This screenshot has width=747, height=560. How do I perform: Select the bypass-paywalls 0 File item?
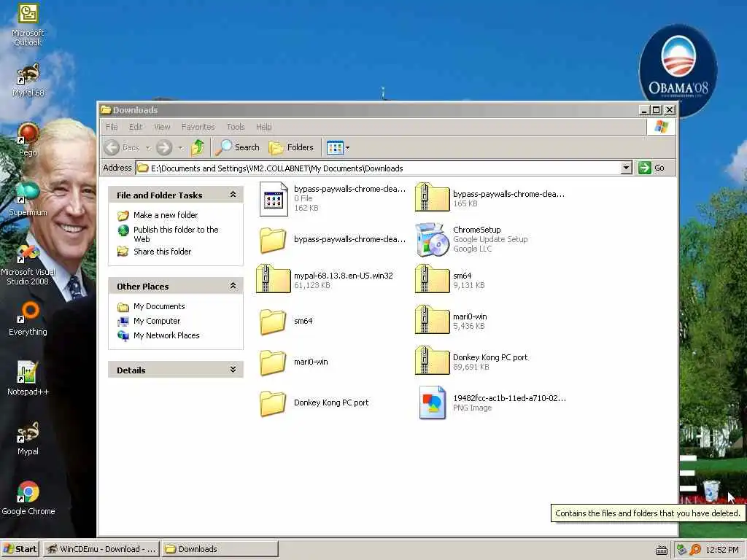[x=333, y=198]
